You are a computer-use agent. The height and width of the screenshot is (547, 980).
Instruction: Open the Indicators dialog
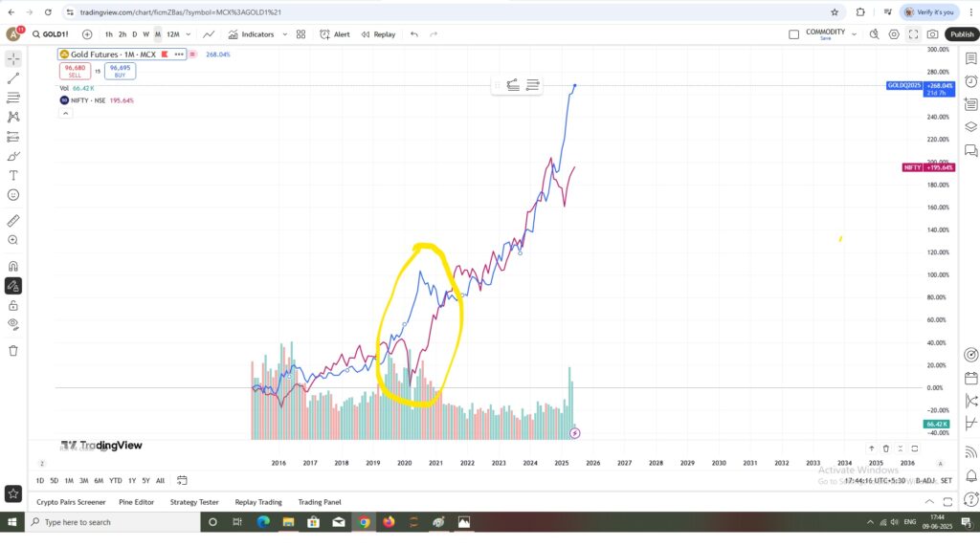tap(252, 34)
